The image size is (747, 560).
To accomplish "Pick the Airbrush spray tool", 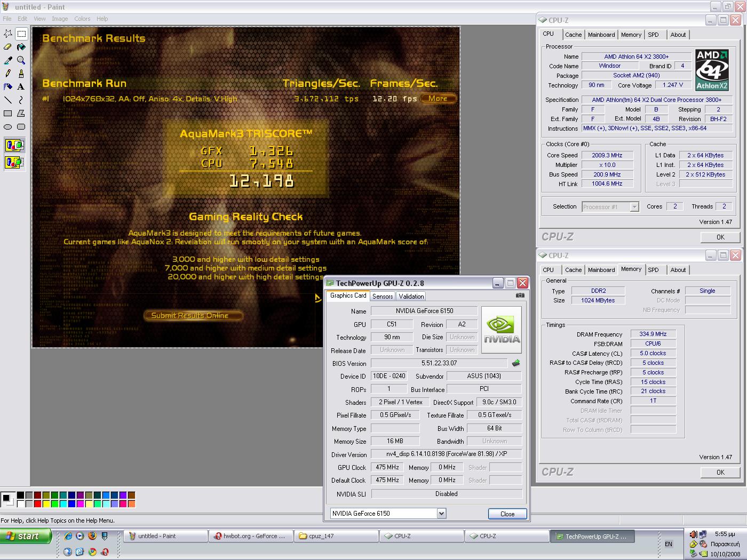I will [8, 86].
